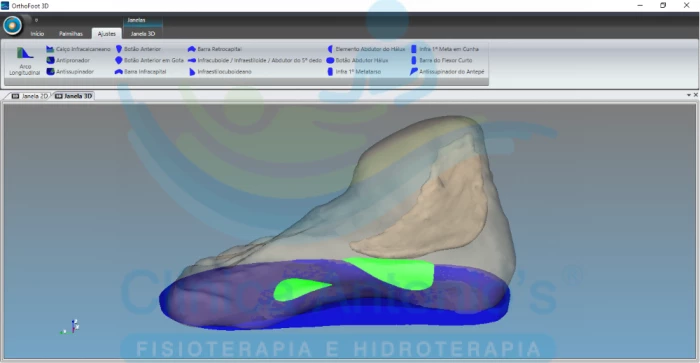The width and height of the screenshot is (700, 363).
Task: Open the round OrthoFoot application menu orb
Action: 12,25
